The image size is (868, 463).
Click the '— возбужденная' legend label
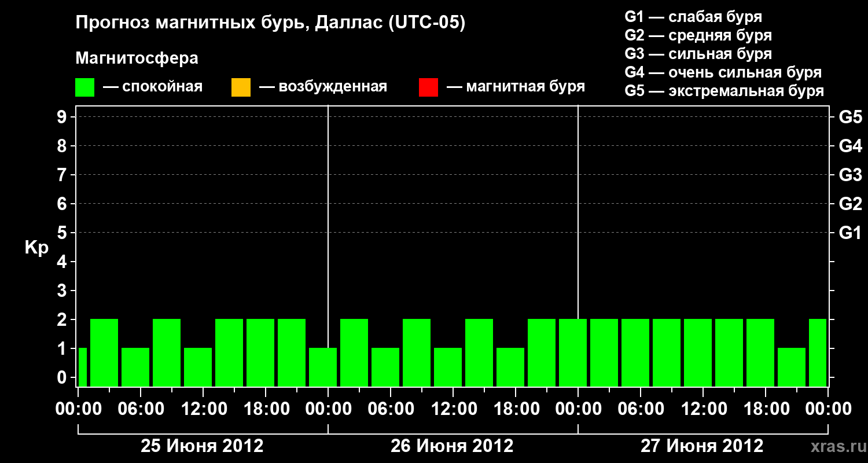click(x=323, y=87)
